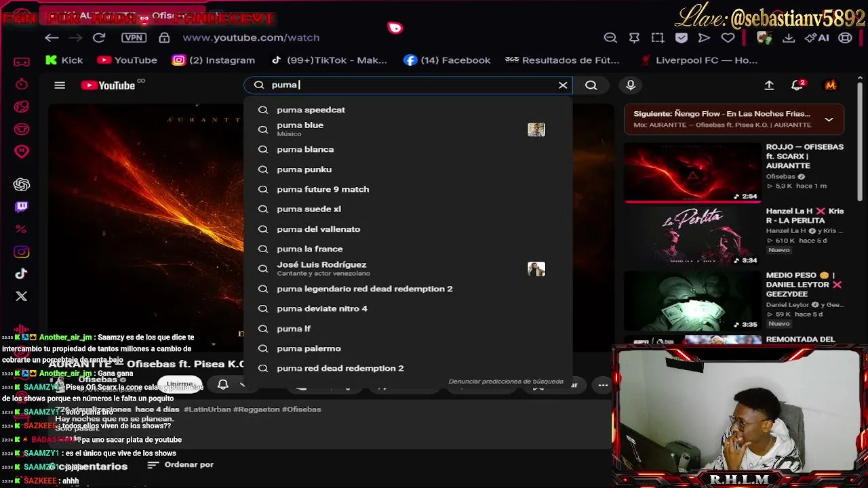The width and height of the screenshot is (868, 488).
Task: Click the map pin M icon in sidebar
Action: coord(22,151)
